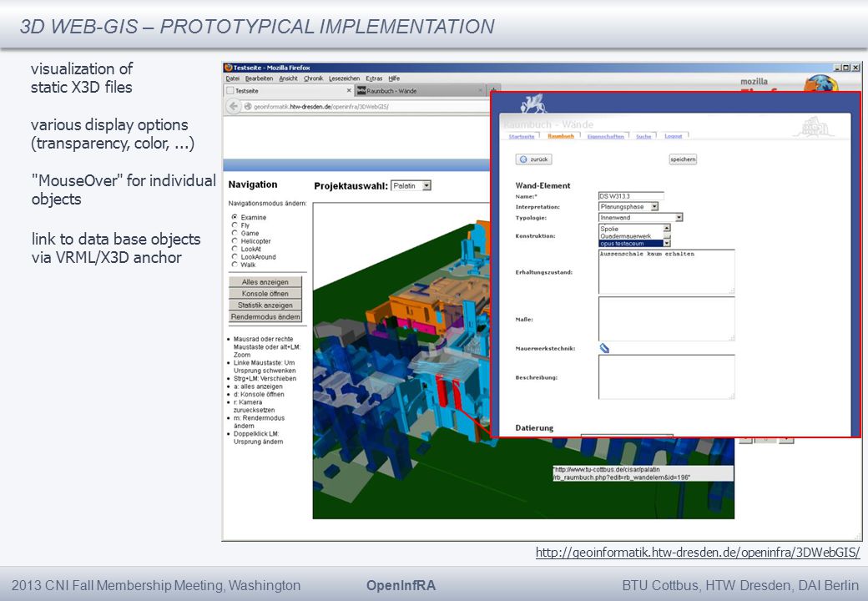Open the Raumbuch tab in the form
The height and width of the screenshot is (601, 868).
point(561,136)
